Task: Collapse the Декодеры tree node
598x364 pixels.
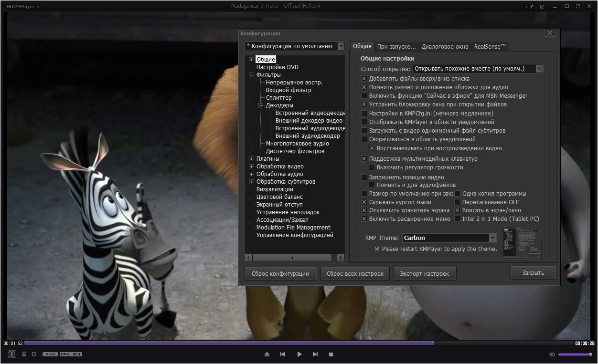Action: (261, 105)
